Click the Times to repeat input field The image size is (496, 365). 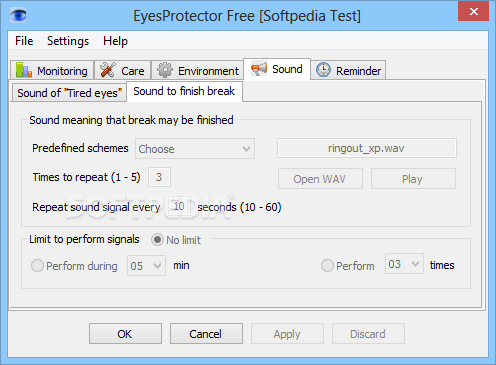159,177
